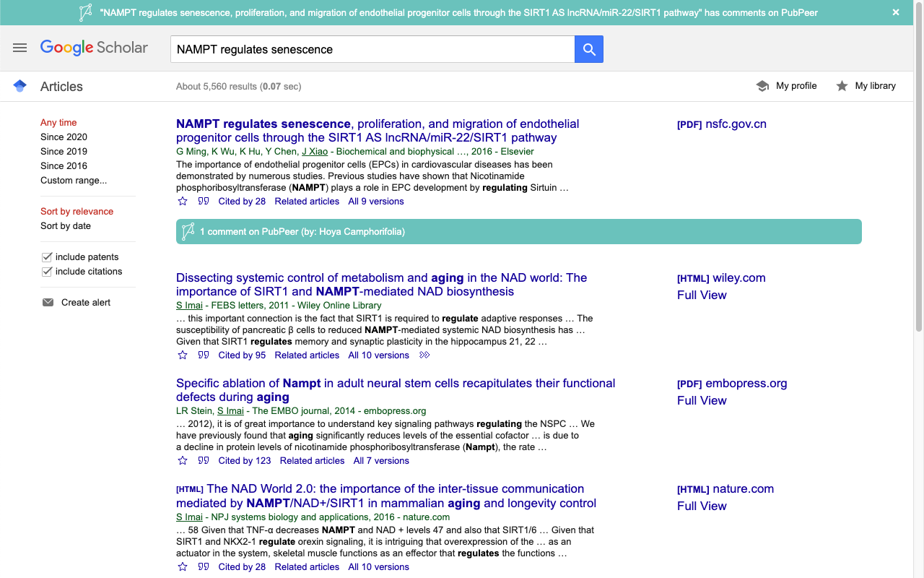This screenshot has height=578, width=924.
Task: Cite the Dissecting systemic control article
Action: [x=204, y=355]
